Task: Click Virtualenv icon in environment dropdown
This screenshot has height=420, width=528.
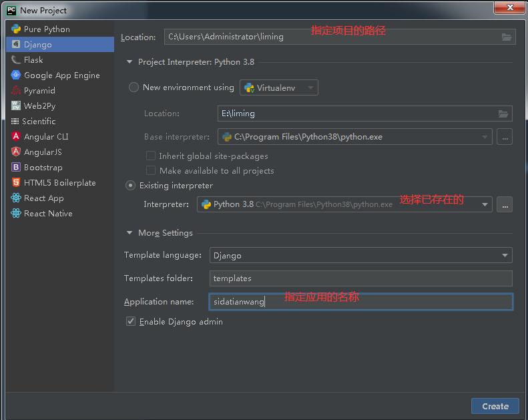Action: 249,88
